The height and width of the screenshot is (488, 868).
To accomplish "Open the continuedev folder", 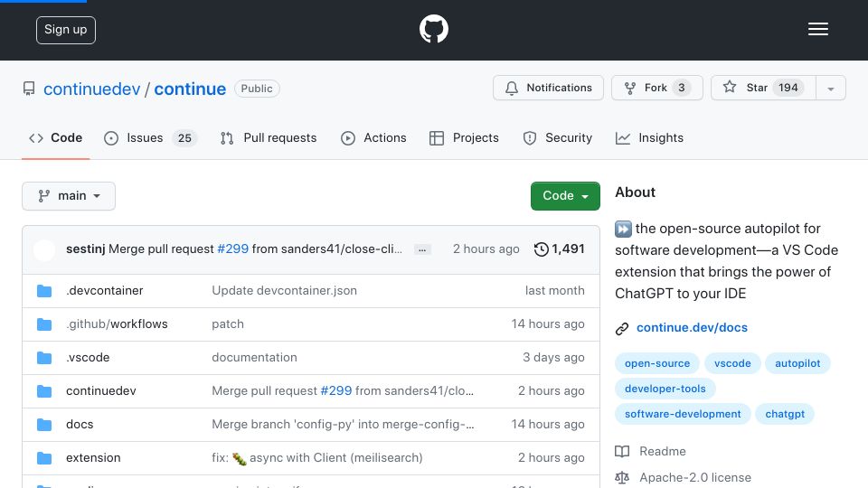I will click(100, 390).
